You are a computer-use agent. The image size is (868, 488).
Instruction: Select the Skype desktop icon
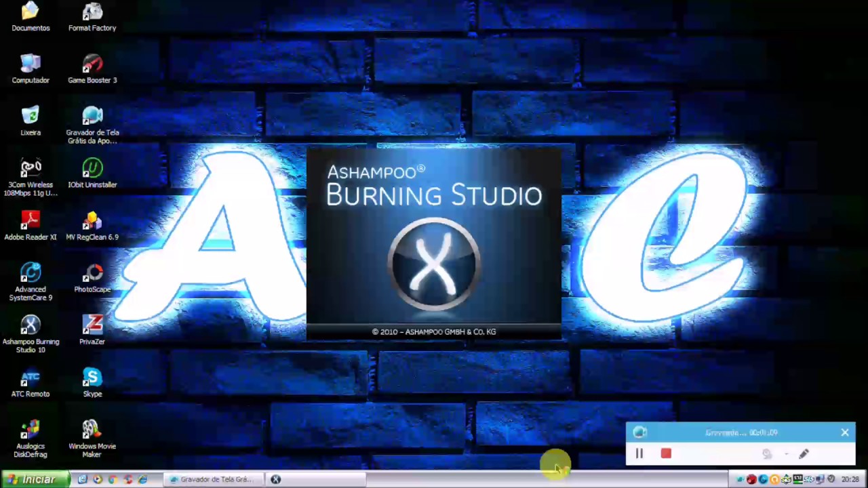[x=92, y=382]
